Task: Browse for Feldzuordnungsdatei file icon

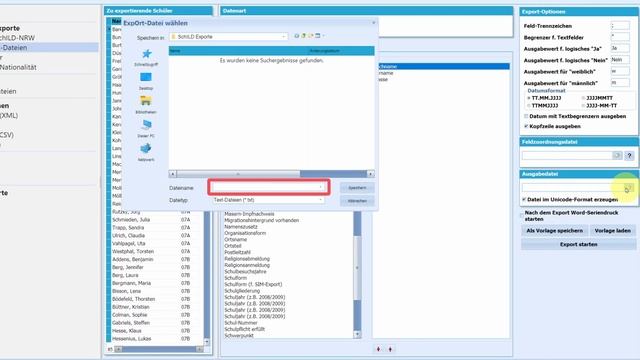Action: [617, 156]
